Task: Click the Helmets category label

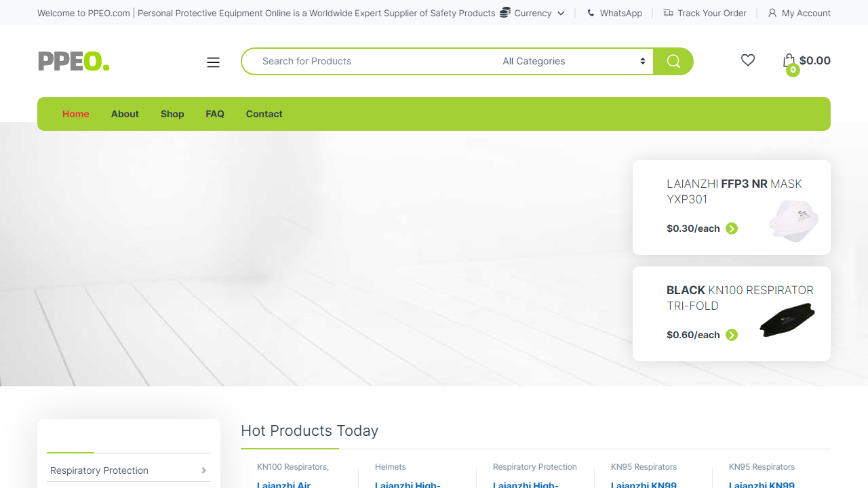Action: coord(391,467)
